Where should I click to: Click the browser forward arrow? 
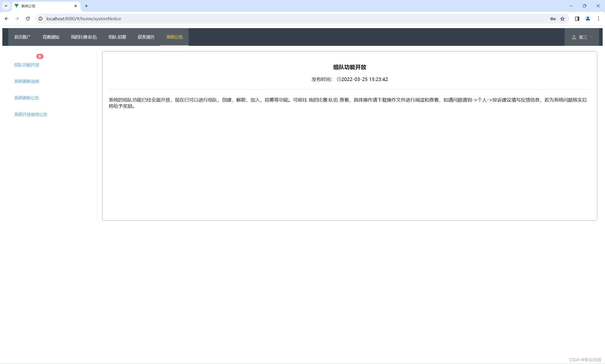[17, 19]
